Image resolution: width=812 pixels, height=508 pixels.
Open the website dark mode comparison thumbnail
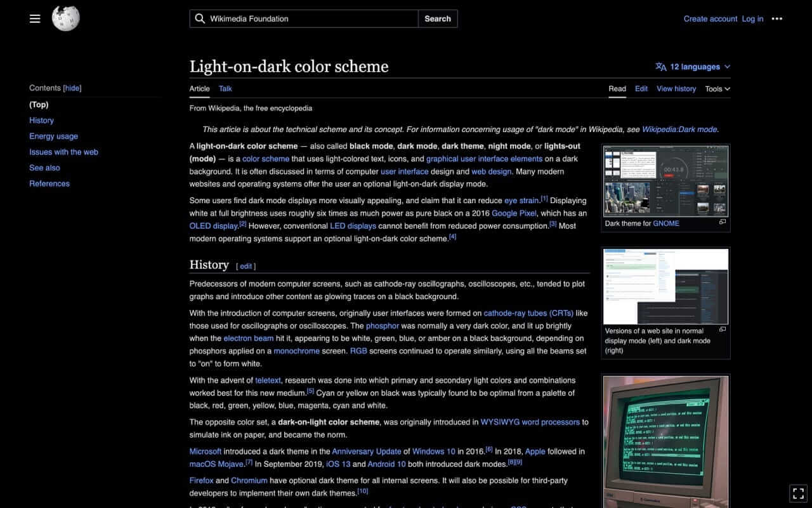tap(666, 286)
